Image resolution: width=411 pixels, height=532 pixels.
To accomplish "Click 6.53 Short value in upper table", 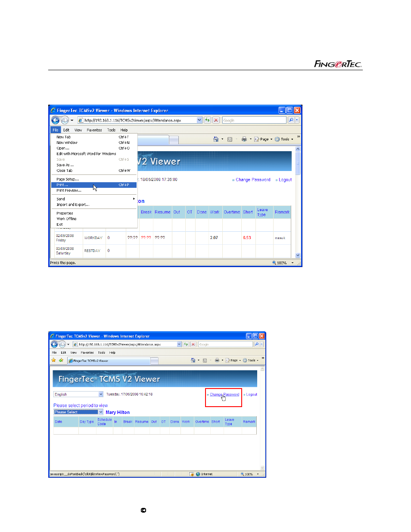I will coord(247,238).
